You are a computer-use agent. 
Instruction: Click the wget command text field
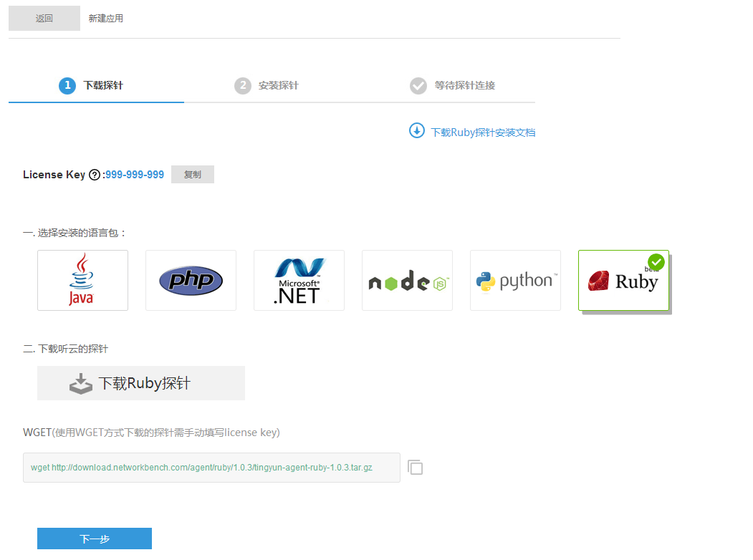[x=211, y=468]
